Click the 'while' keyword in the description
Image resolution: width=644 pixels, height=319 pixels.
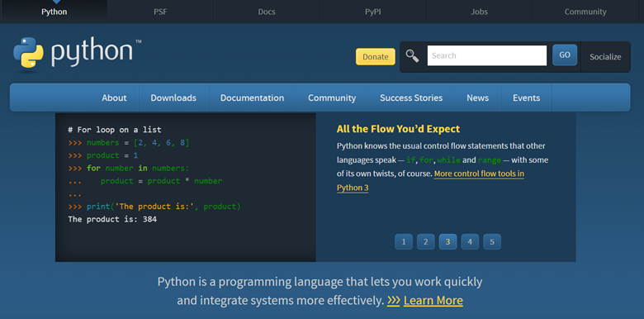tap(449, 159)
